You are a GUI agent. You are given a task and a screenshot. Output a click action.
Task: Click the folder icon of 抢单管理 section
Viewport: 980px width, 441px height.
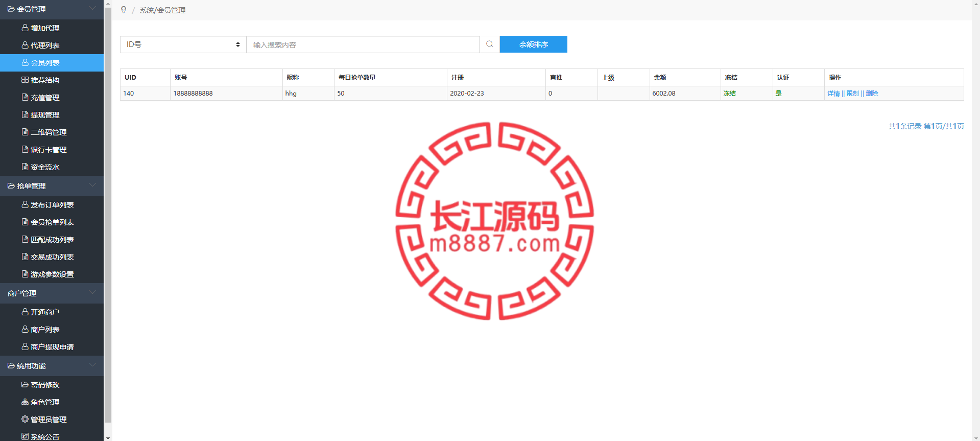[11, 186]
